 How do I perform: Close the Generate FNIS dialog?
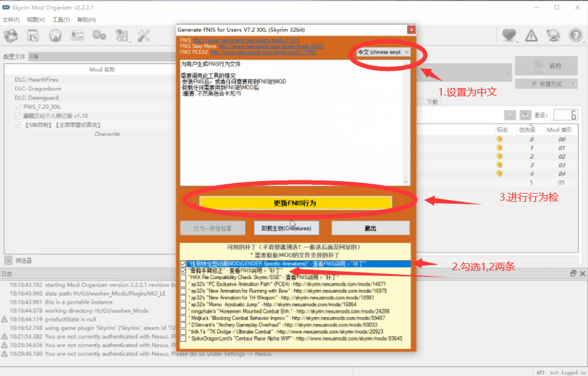[x=411, y=30]
